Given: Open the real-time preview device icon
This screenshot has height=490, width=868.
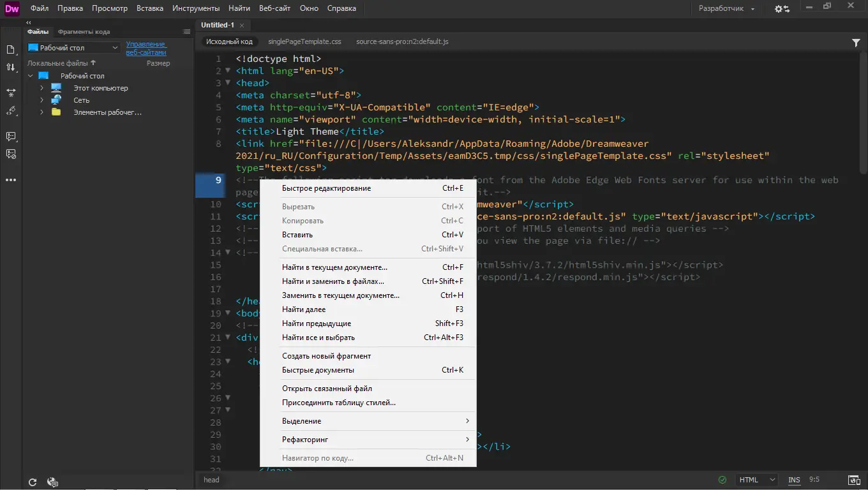Looking at the screenshot, I should (853, 480).
